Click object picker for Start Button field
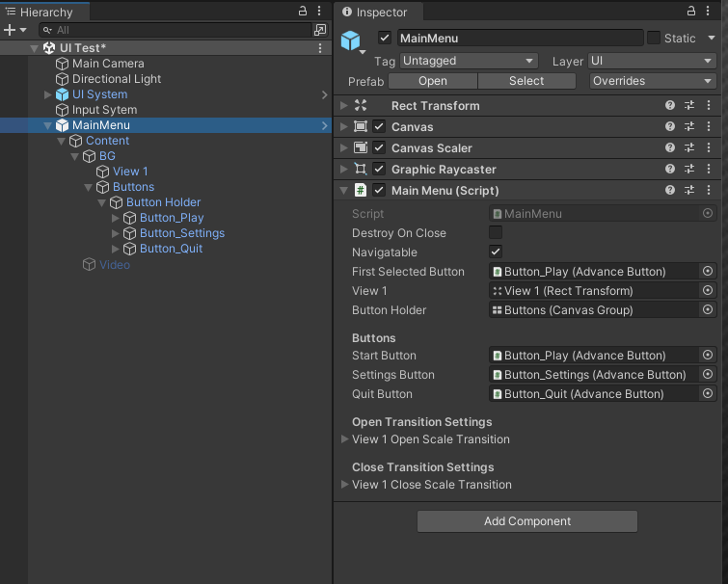 [707, 356]
